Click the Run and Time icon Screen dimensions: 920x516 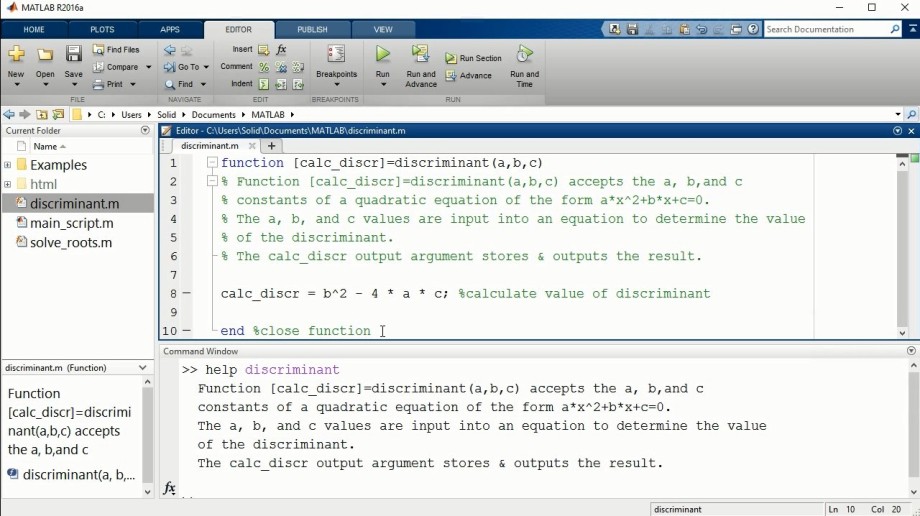coord(524,55)
